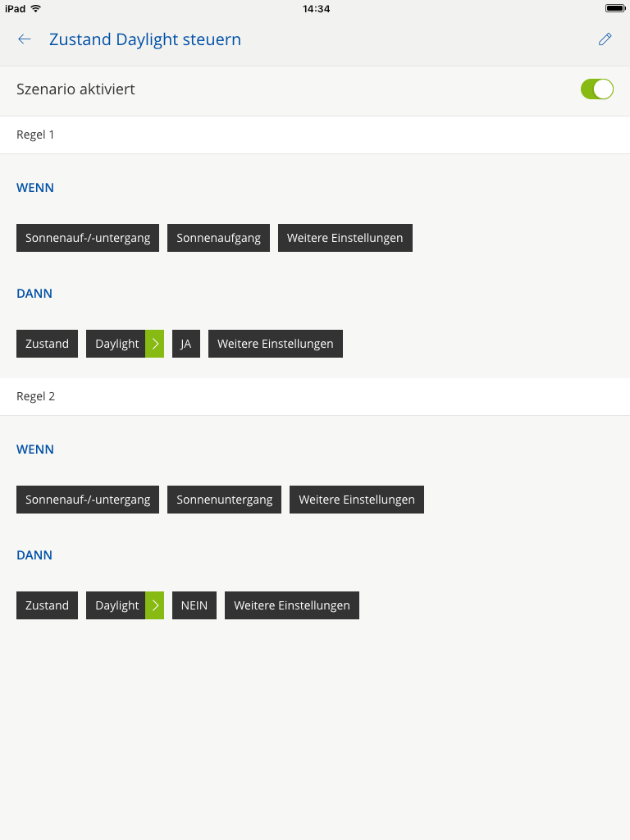Viewport: 630px width, 840px height.
Task: Select the Regel 2 header row
Action: (x=315, y=396)
